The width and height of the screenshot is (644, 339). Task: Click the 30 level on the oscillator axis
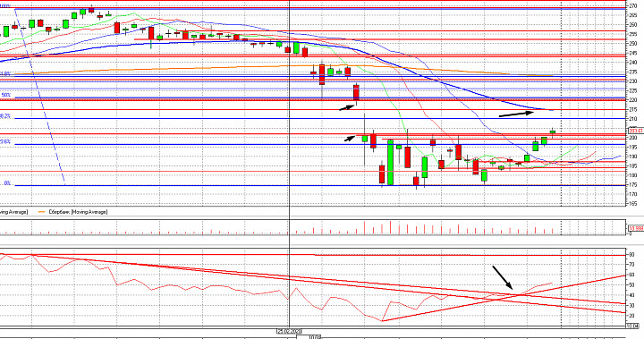(631, 305)
